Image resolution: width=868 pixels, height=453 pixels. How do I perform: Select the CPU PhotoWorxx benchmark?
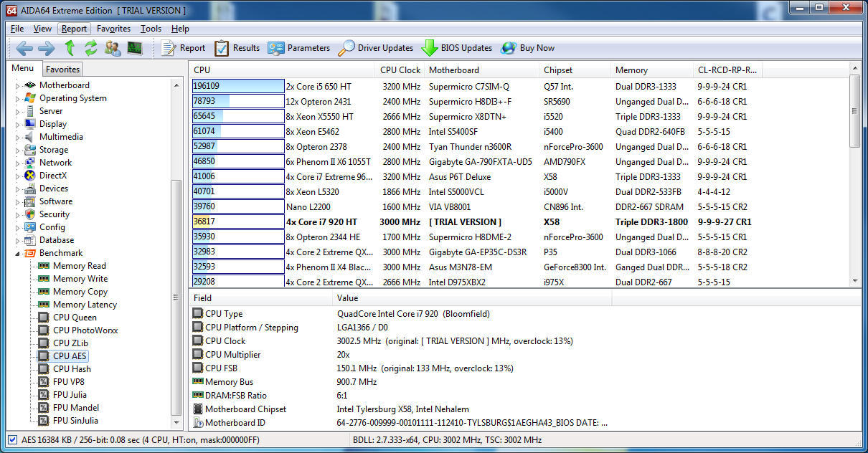(x=85, y=330)
